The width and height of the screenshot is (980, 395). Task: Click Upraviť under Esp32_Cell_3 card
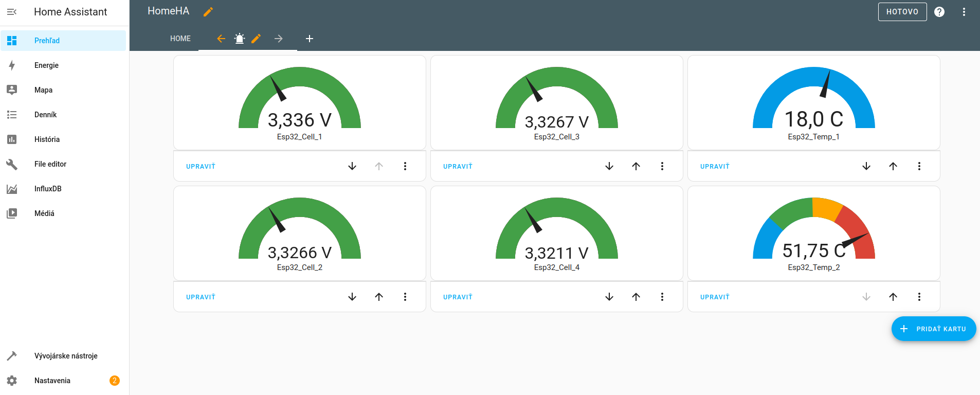coord(458,166)
